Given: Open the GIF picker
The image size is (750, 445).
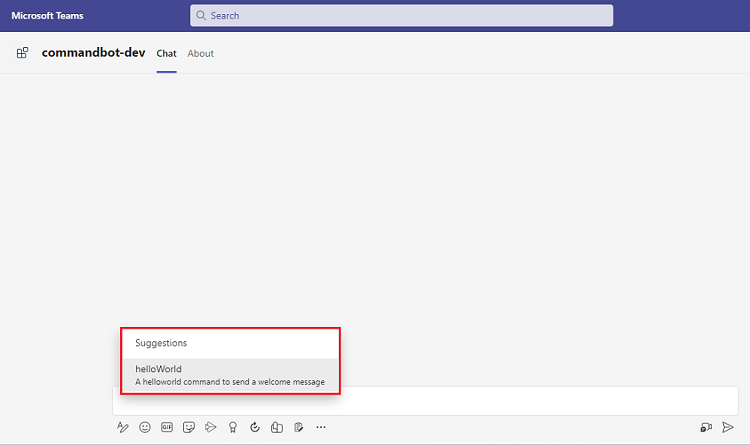Looking at the screenshot, I should click(167, 427).
